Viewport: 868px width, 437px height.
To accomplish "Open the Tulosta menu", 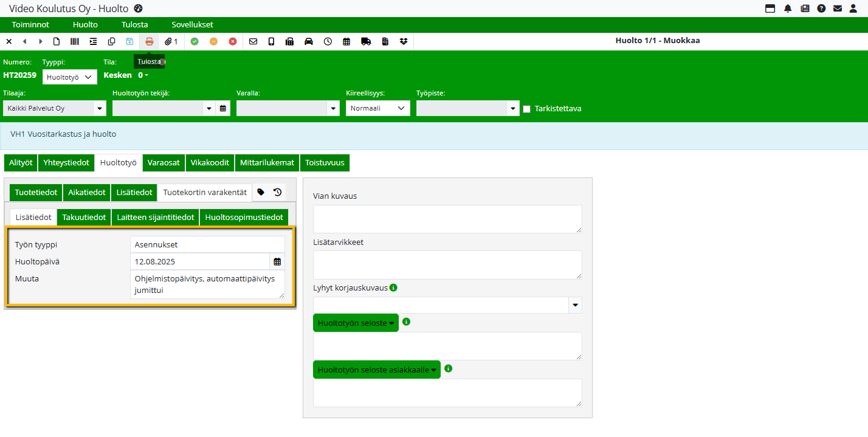I will [134, 25].
